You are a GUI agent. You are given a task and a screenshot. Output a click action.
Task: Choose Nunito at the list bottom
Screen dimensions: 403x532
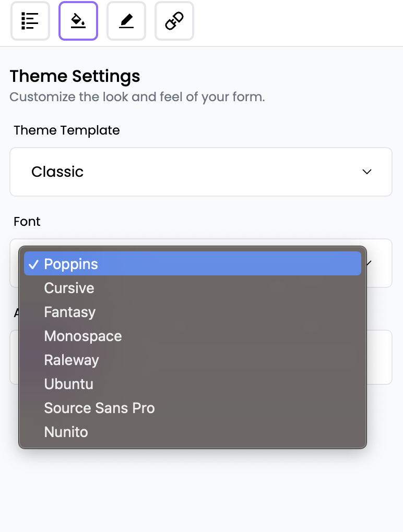[66, 432]
